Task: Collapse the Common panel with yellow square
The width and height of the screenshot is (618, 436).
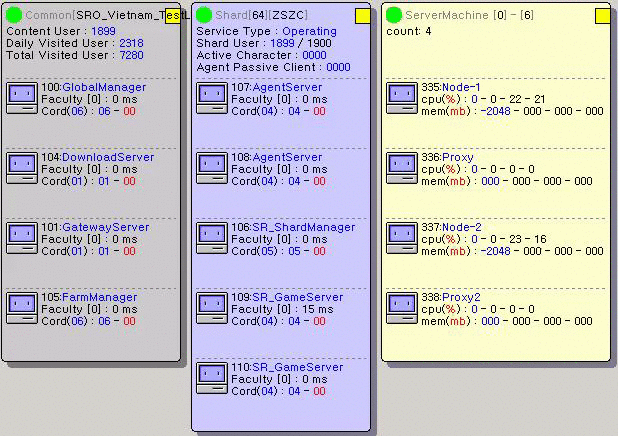Action: click(172, 16)
